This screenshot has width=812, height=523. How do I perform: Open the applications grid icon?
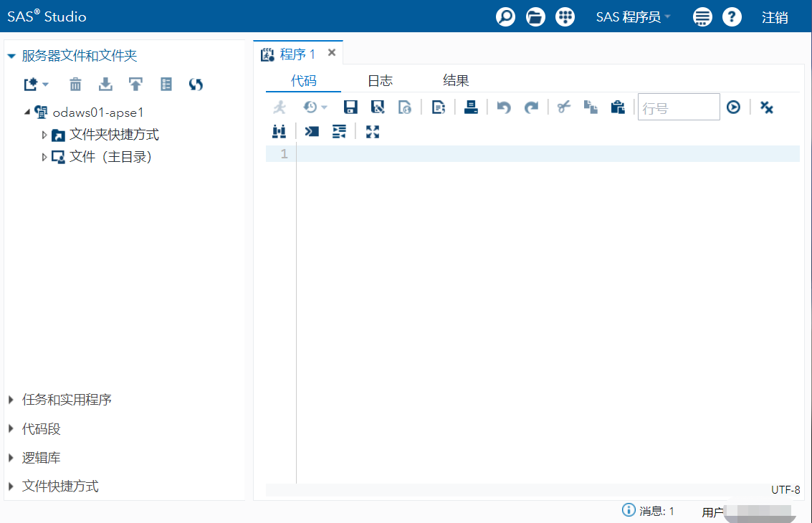point(565,17)
